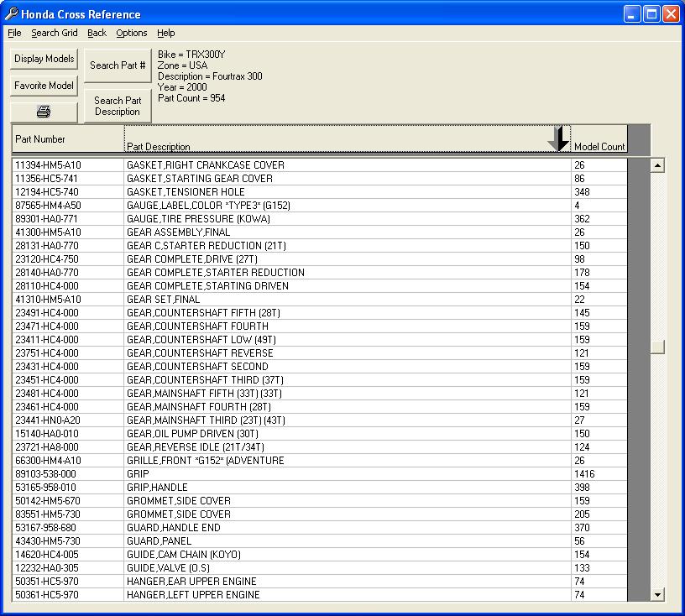Sort by Model Count column header
Image resolution: width=685 pixels, height=616 pixels.
coord(599,139)
